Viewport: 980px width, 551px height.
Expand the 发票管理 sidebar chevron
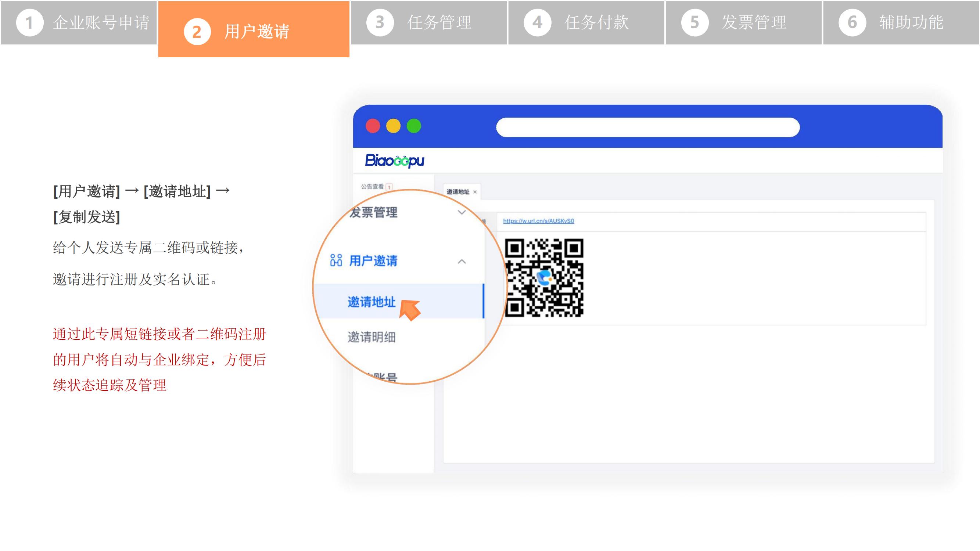[462, 212]
